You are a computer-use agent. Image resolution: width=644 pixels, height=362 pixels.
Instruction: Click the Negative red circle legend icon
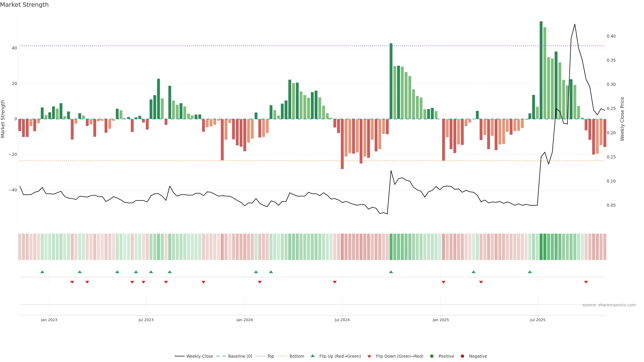tap(462, 356)
